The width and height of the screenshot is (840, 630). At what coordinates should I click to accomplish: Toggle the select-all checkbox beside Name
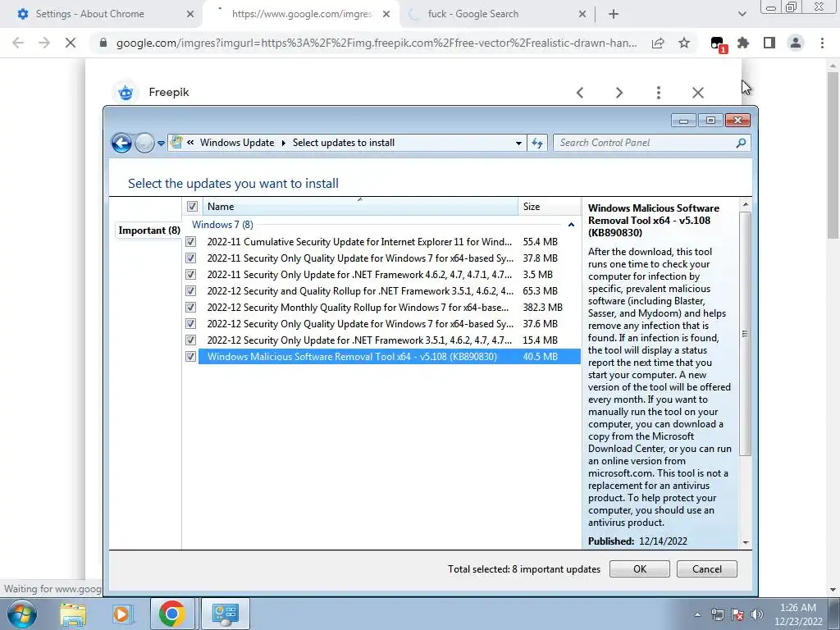(192, 206)
